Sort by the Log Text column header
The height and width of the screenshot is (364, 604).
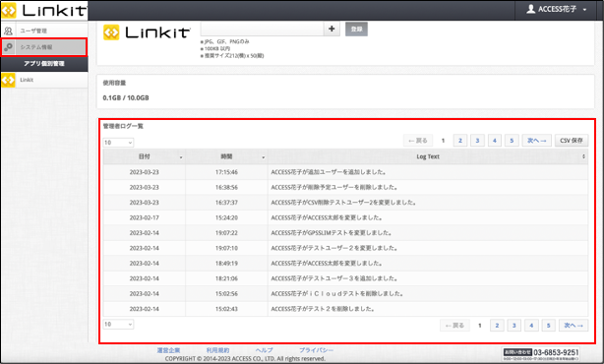[x=428, y=156]
